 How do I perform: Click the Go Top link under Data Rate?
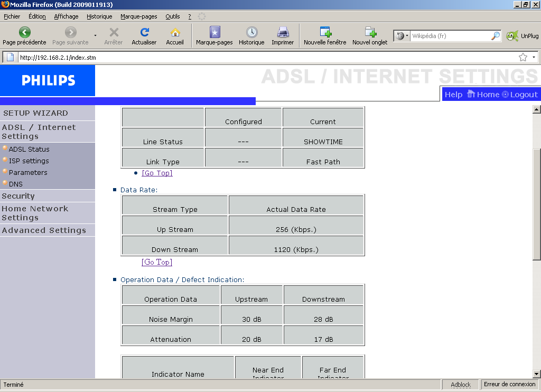[x=157, y=262]
